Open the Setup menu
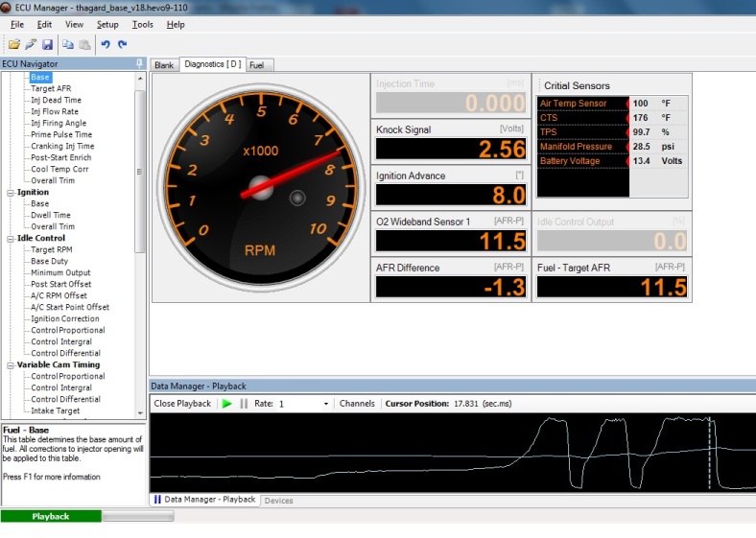Viewport: 756px width, 538px height. click(x=107, y=24)
